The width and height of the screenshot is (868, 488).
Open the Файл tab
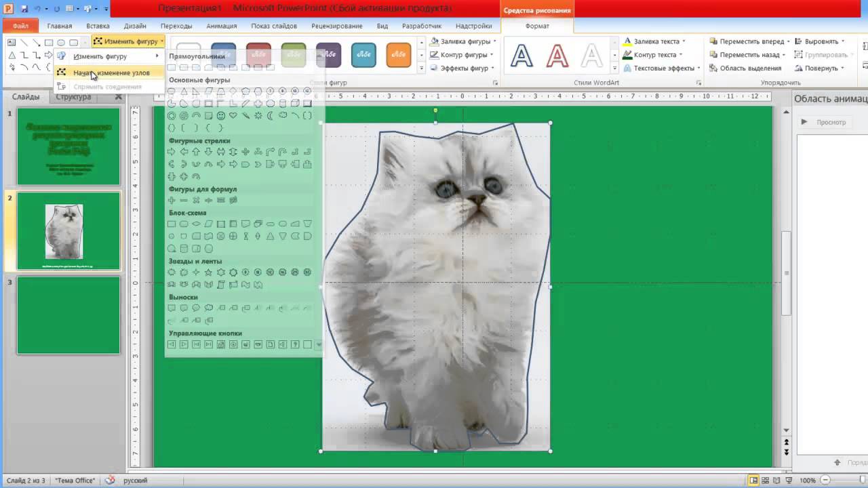(20, 26)
